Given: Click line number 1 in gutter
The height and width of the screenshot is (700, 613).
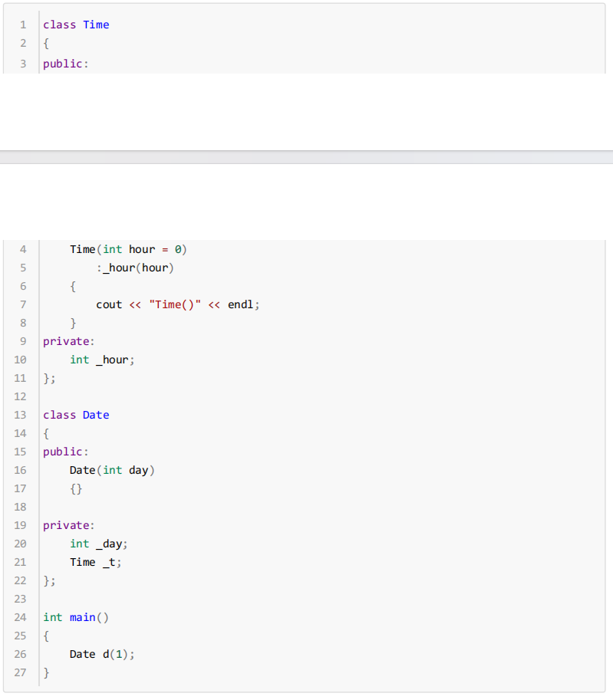Looking at the screenshot, I should [x=23, y=25].
